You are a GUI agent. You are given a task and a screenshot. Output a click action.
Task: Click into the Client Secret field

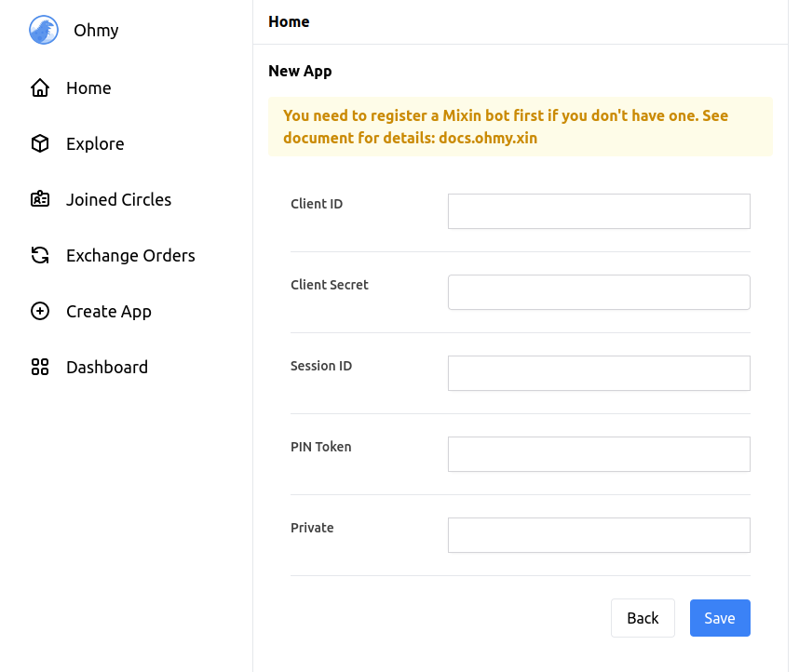[x=599, y=292]
